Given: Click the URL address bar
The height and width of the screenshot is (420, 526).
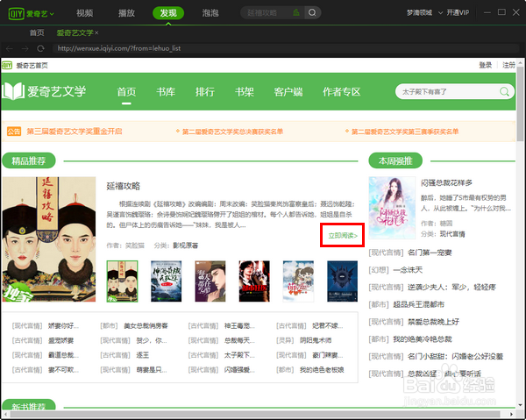Looking at the screenshot, I should point(285,48).
